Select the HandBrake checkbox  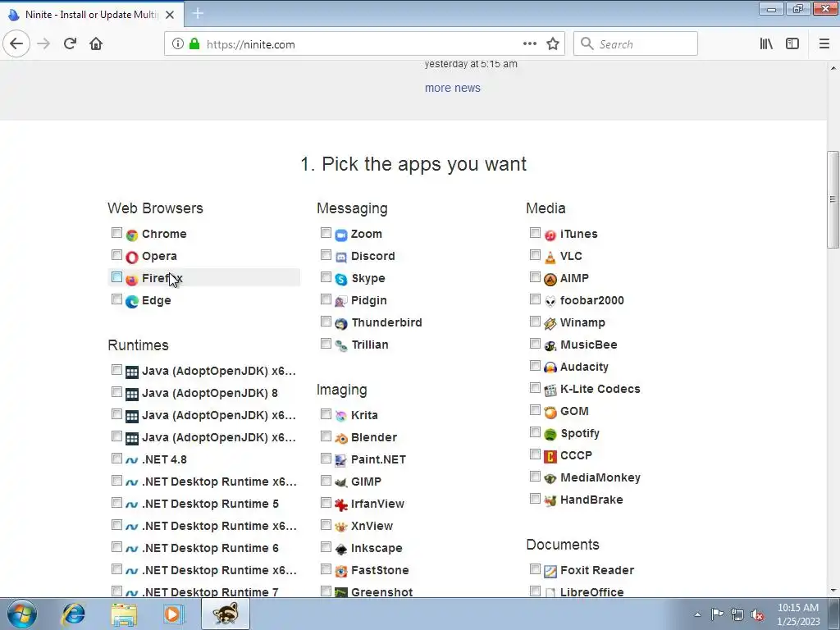(535, 498)
